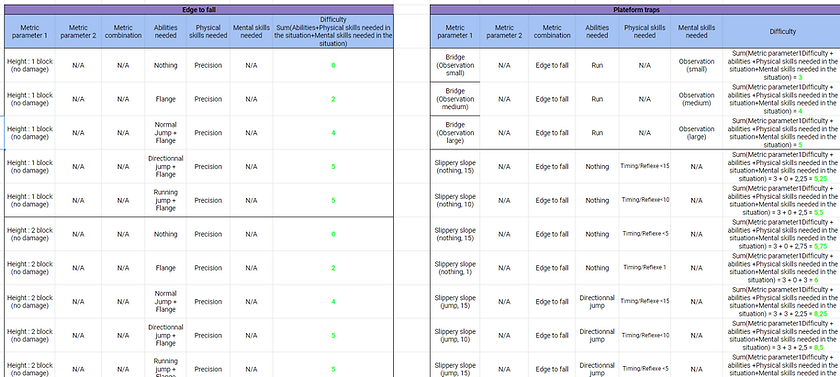The width and height of the screenshot is (840, 377).
Task: Click difficulty "2" in Height : 1 block Flange row
Action: (x=333, y=99)
